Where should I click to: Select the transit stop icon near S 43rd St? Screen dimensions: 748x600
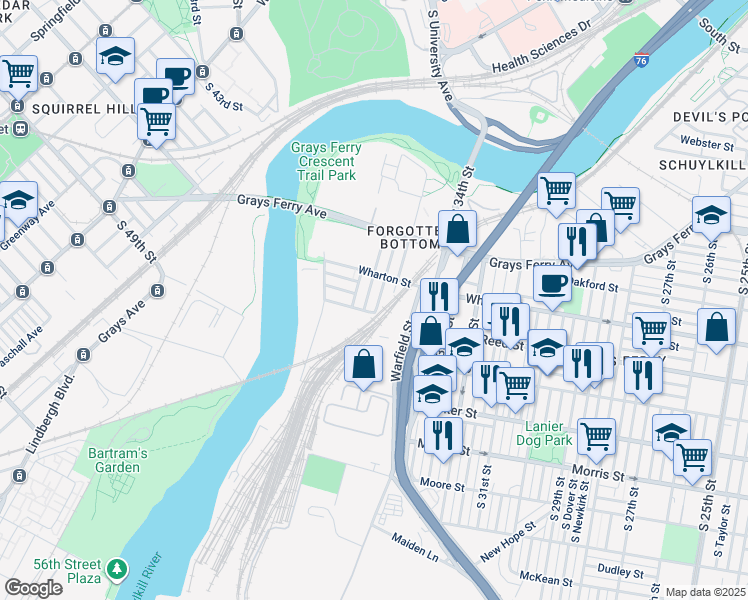[x=203, y=72]
